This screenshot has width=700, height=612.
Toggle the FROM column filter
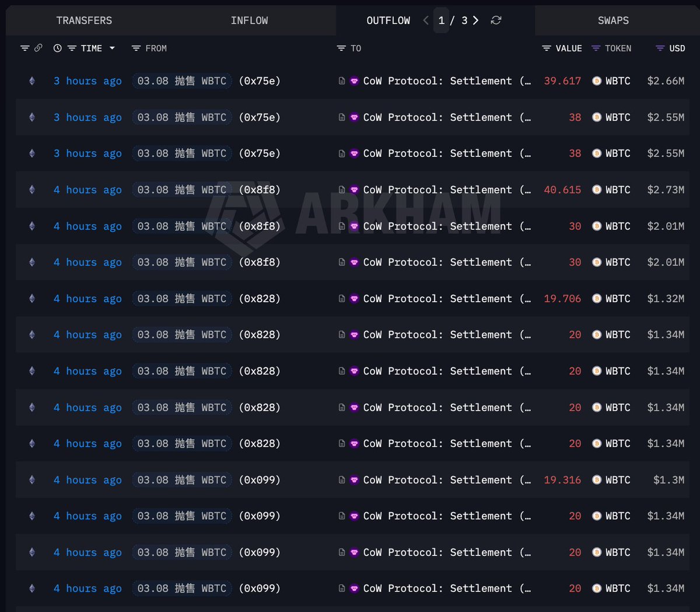(x=136, y=48)
